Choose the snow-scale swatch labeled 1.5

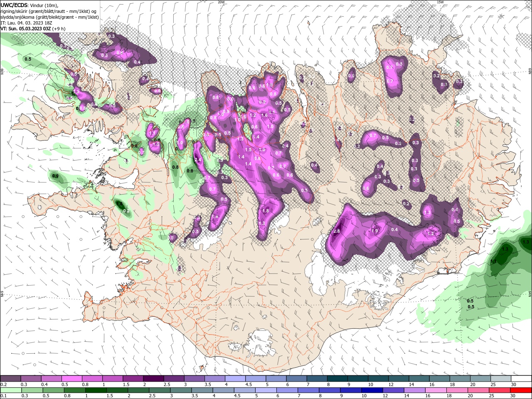click(133, 379)
